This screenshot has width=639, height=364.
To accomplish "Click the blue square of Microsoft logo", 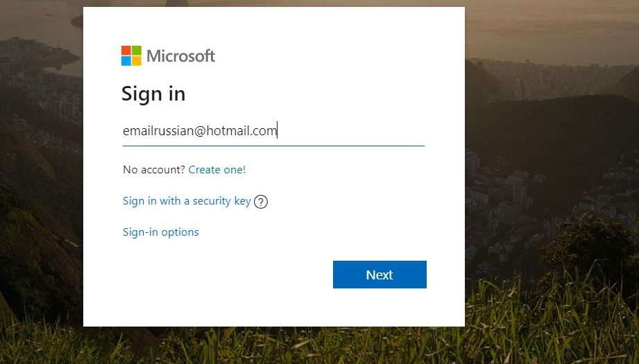I will pos(126,61).
